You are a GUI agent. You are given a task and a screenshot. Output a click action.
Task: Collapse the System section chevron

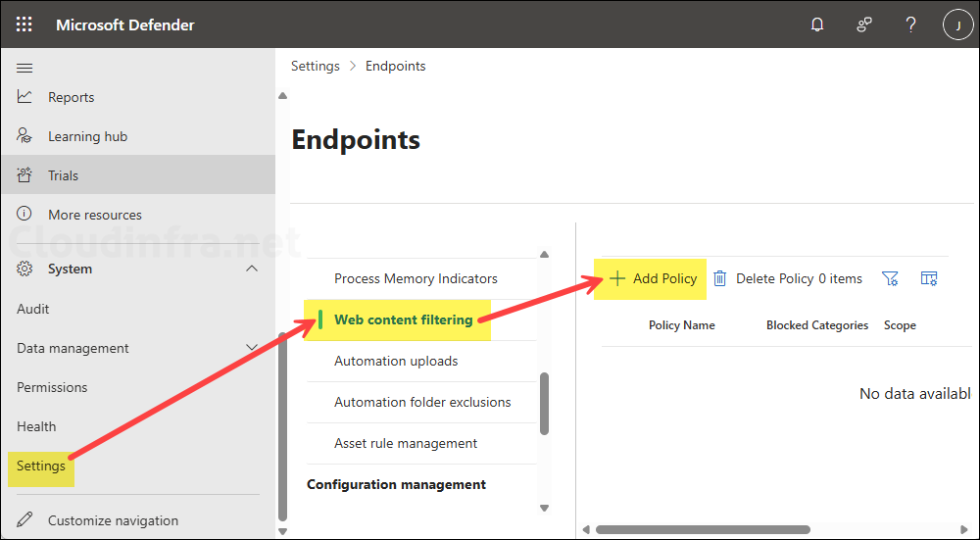click(x=252, y=269)
